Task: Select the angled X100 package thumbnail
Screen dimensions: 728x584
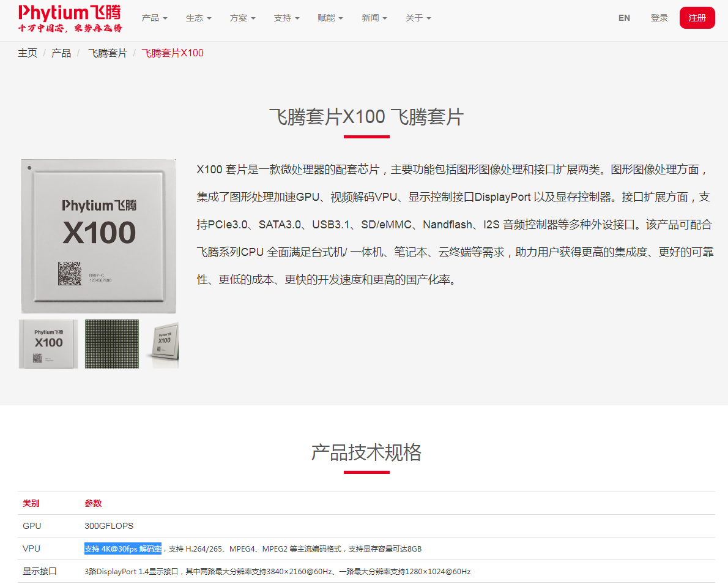Action: point(162,343)
